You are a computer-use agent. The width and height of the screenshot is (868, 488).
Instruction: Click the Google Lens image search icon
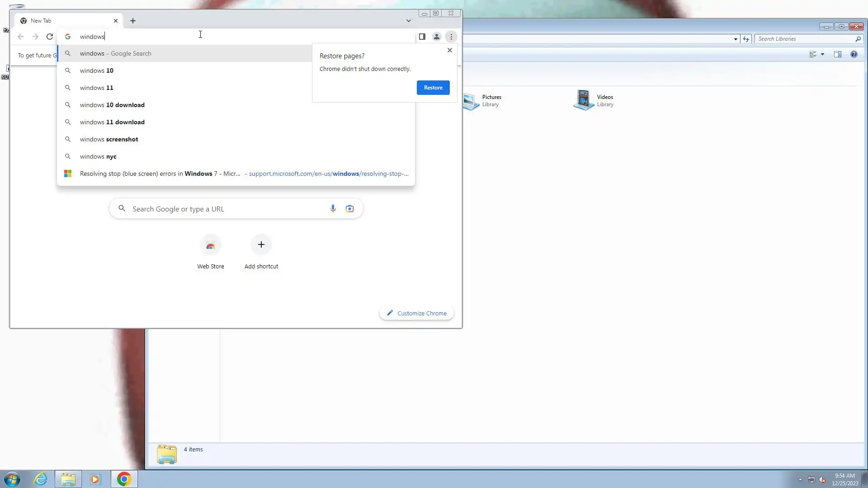pyautogui.click(x=349, y=209)
